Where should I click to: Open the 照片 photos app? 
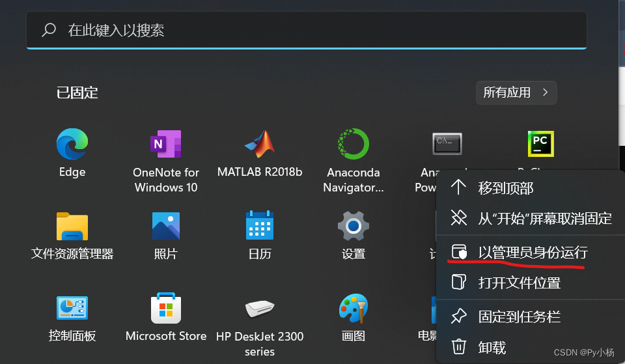[x=166, y=226]
